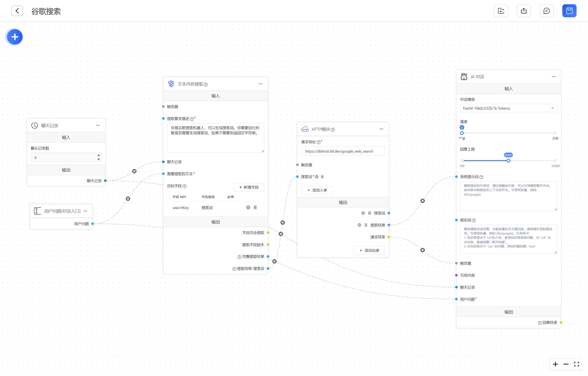Expand the 对话模型 FastAI-16k dropdown
The width and height of the screenshot is (588, 376).
pos(508,108)
